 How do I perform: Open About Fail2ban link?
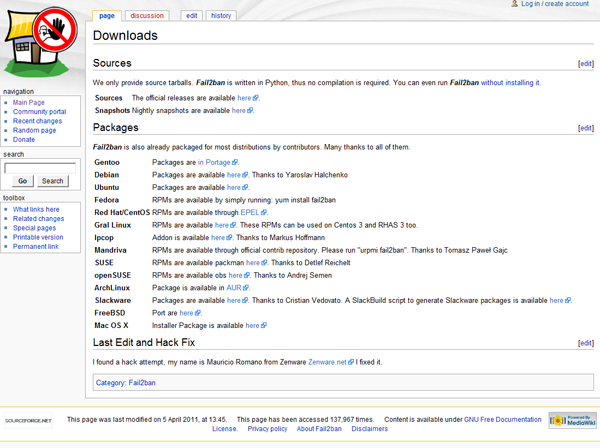319,429
